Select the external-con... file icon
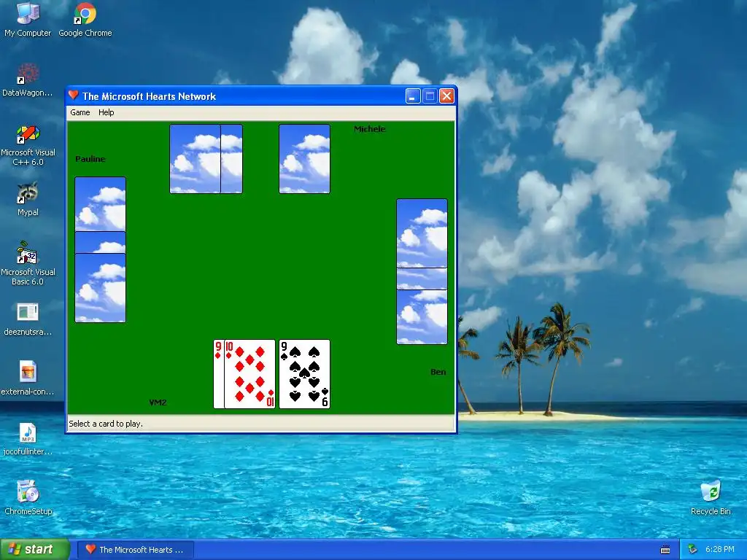The image size is (747, 560). pyautogui.click(x=28, y=378)
